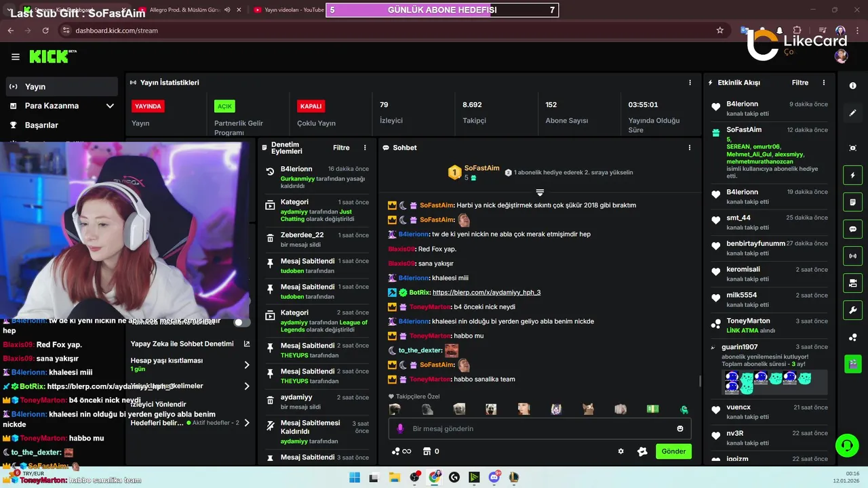Open the chat settings gear icon
Viewport: 868px width, 488px height.
pos(620,451)
